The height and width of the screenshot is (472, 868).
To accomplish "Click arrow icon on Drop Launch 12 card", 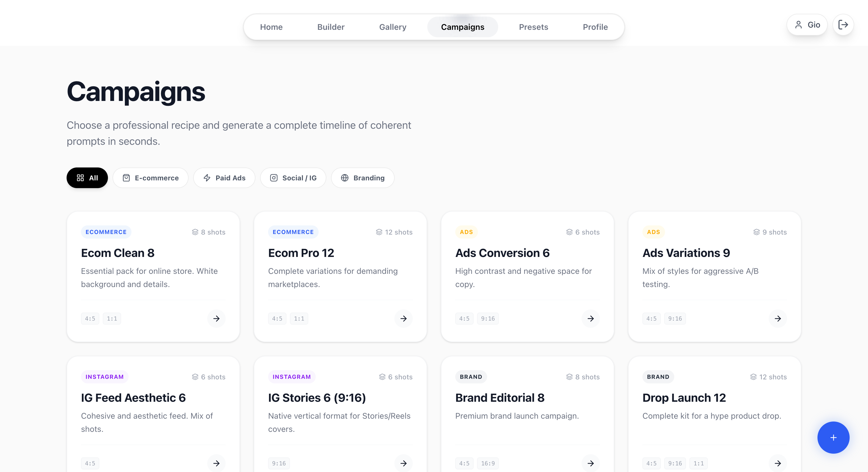I will (777, 463).
